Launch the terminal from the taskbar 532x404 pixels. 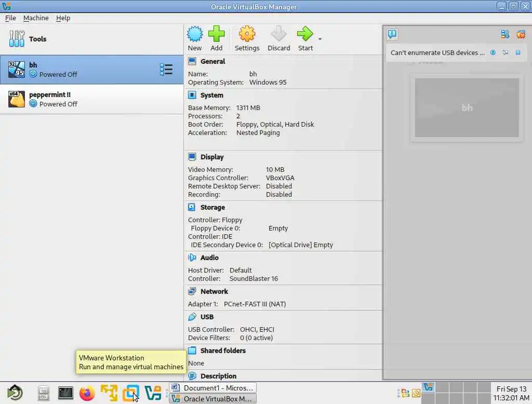(65, 393)
